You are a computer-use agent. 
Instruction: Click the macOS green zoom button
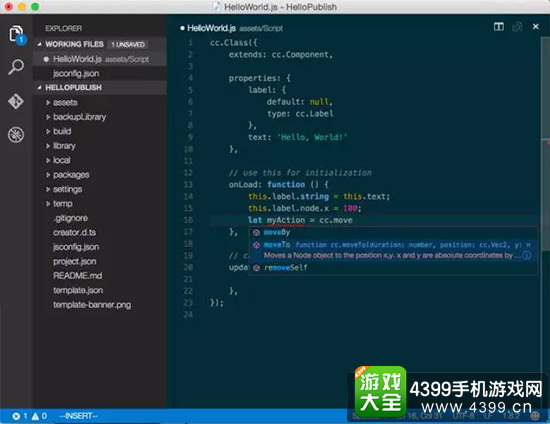(35, 7)
